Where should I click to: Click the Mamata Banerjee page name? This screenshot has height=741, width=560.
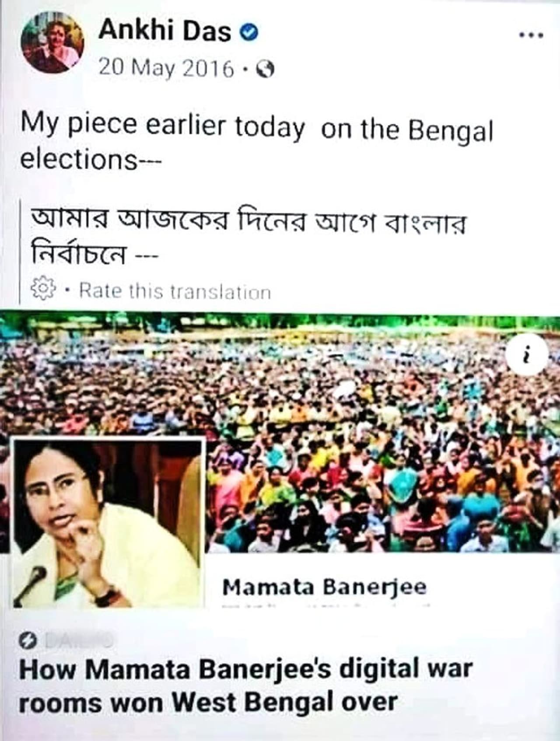click(324, 587)
